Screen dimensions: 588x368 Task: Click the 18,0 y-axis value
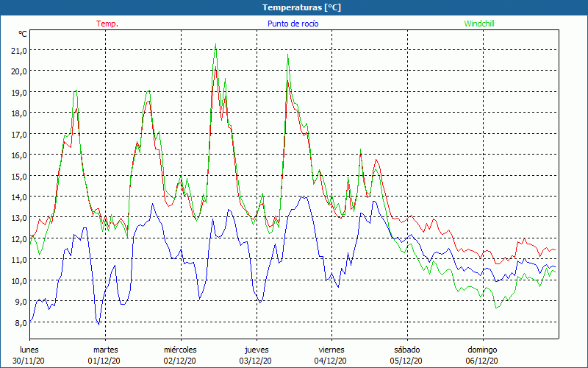(19, 113)
